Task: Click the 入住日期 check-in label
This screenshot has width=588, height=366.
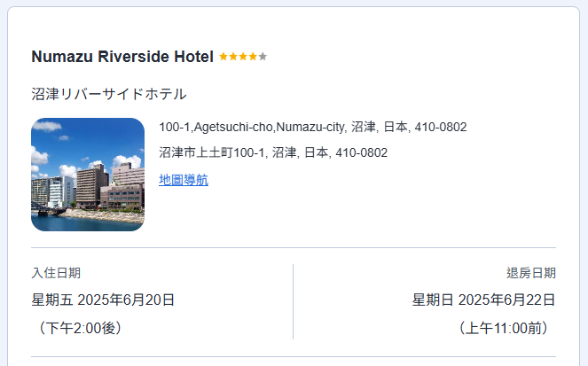Action: [56, 273]
